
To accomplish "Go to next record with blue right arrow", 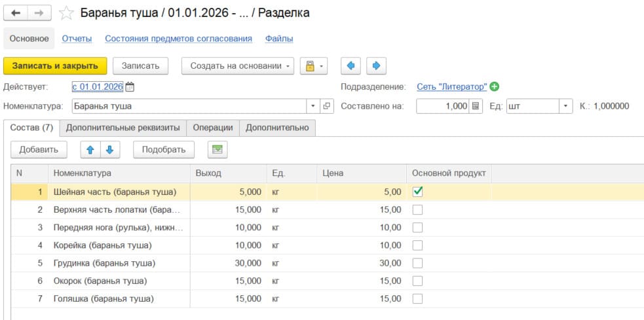I will pyautogui.click(x=376, y=65).
